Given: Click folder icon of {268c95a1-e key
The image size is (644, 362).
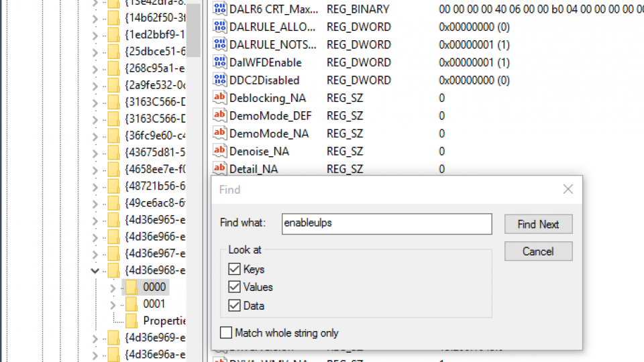Looking at the screenshot, I should 113,68.
